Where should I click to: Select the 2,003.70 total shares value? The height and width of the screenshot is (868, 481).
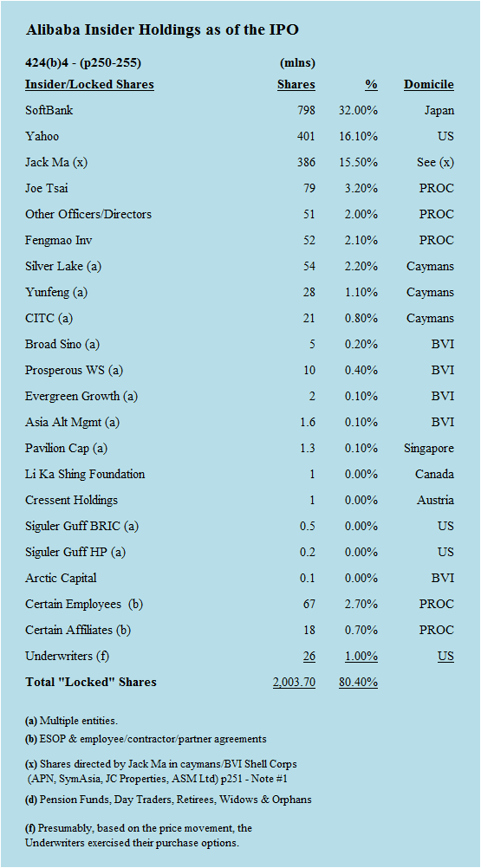(x=294, y=682)
